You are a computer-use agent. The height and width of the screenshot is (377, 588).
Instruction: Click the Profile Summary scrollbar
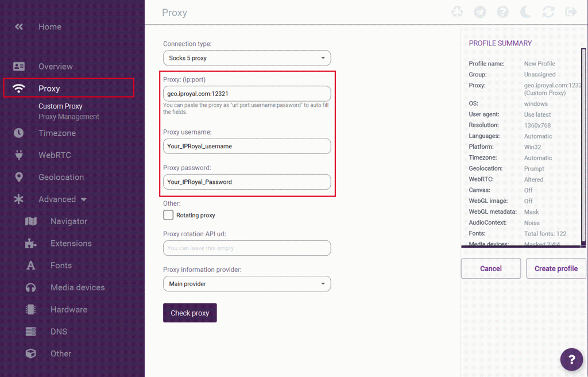(x=583, y=144)
